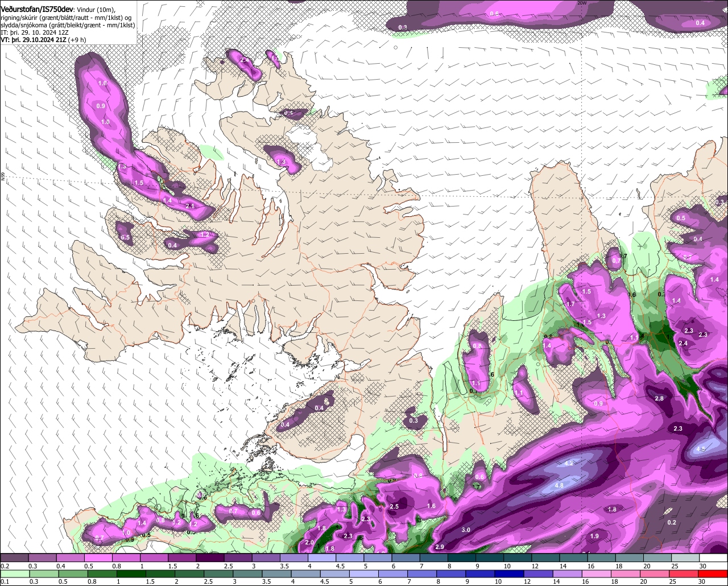728x586 pixels.
Task: Select the bright red bottom-row swatch at 30
Action: tap(714, 574)
